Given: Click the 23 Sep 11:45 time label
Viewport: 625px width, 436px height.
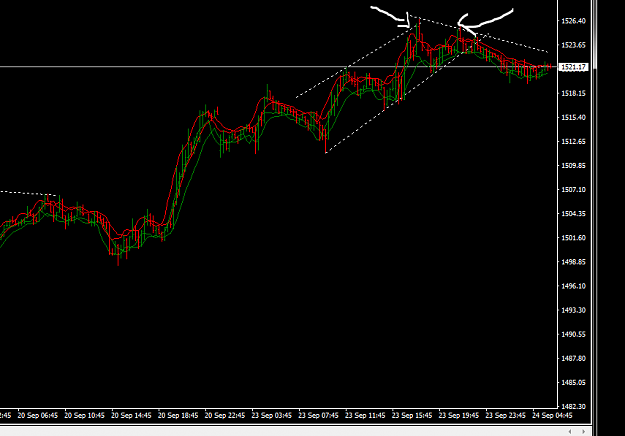Looking at the screenshot, I should tap(365, 416).
